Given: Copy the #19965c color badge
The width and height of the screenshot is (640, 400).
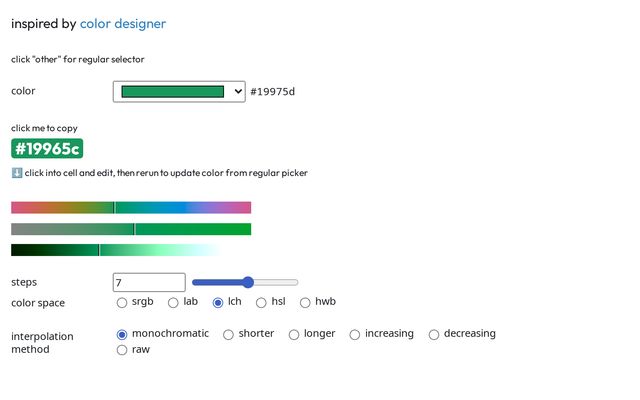Looking at the screenshot, I should pyautogui.click(x=47, y=149).
